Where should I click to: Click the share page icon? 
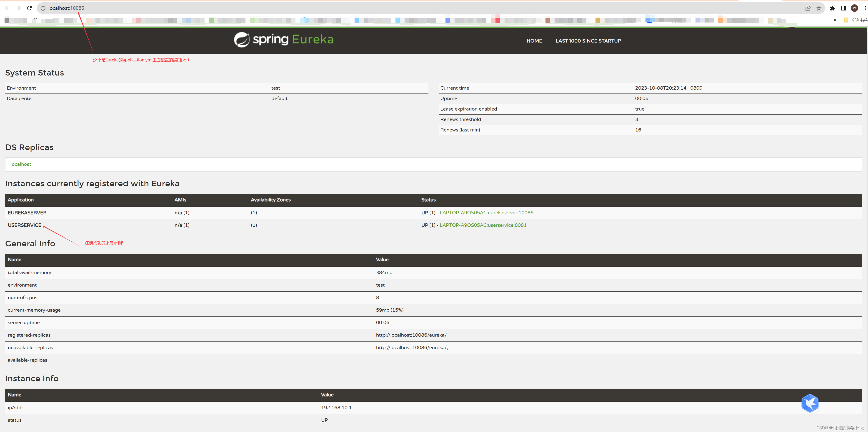click(x=808, y=8)
